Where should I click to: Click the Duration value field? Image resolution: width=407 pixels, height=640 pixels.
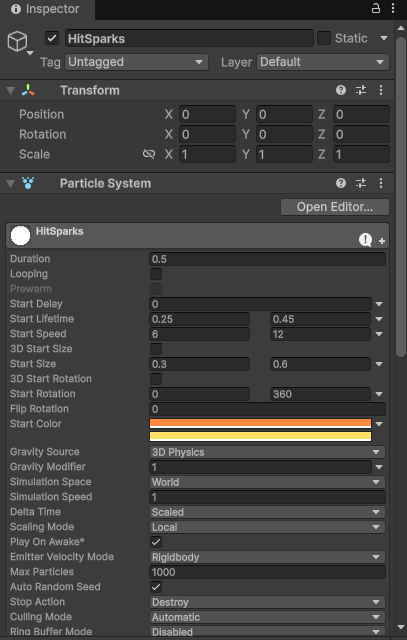point(267,259)
